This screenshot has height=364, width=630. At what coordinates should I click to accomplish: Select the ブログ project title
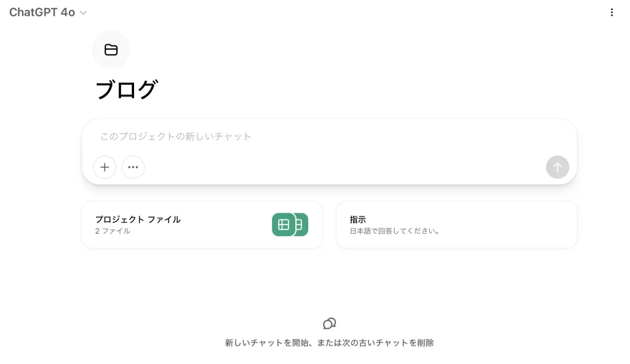[127, 89]
